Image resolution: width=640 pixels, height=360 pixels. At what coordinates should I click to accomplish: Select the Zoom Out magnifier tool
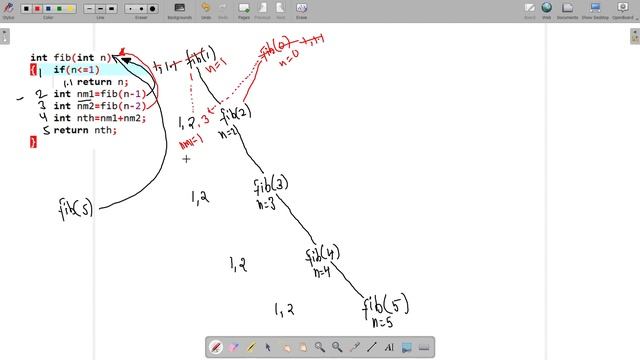[337, 347]
